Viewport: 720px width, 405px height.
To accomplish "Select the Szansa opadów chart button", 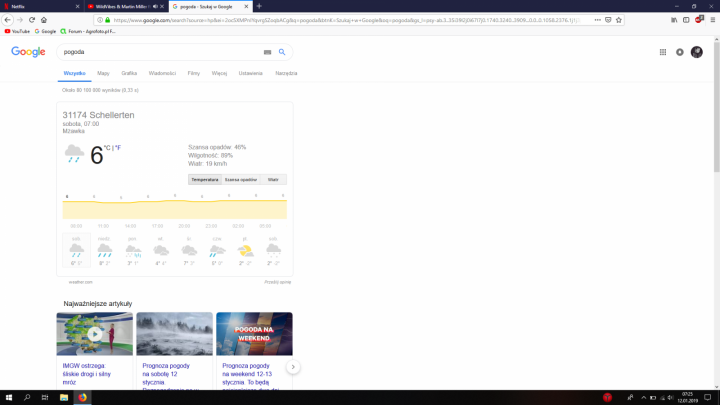I will 241,180.
